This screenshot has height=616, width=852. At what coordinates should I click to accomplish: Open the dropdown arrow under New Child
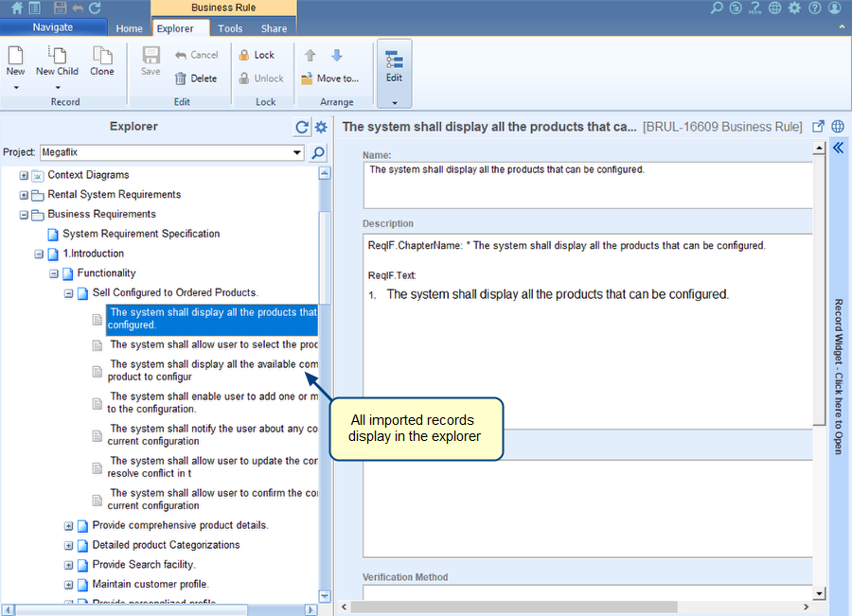pyautogui.click(x=57, y=87)
